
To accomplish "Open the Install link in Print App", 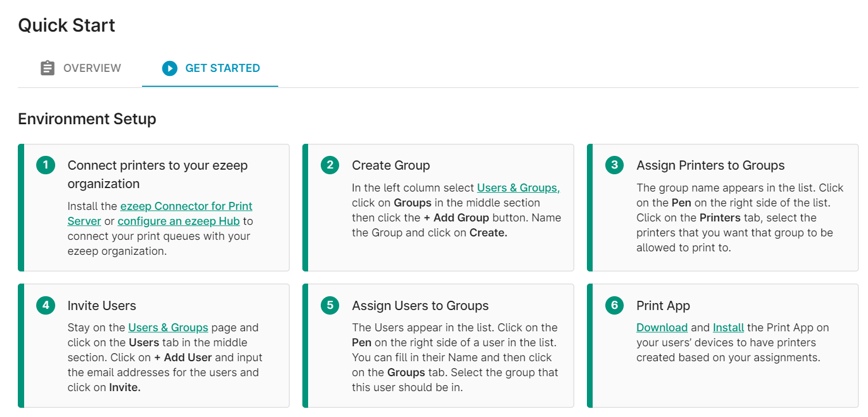I will [728, 327].
